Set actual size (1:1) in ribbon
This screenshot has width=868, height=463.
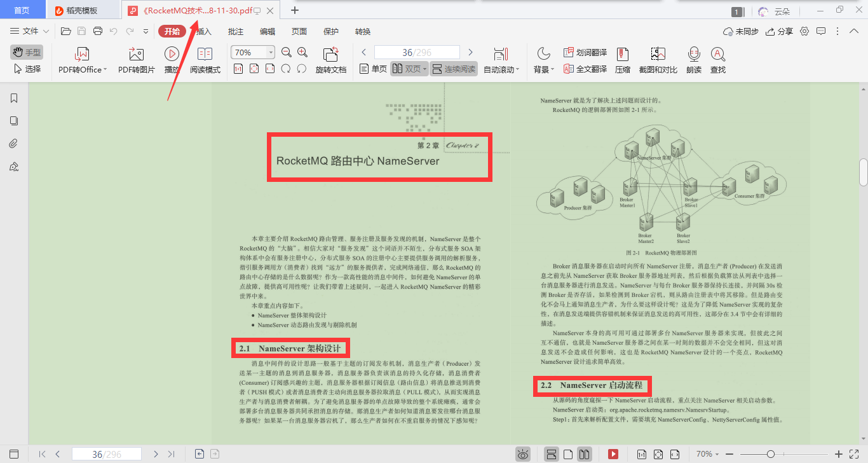(238, 69)
